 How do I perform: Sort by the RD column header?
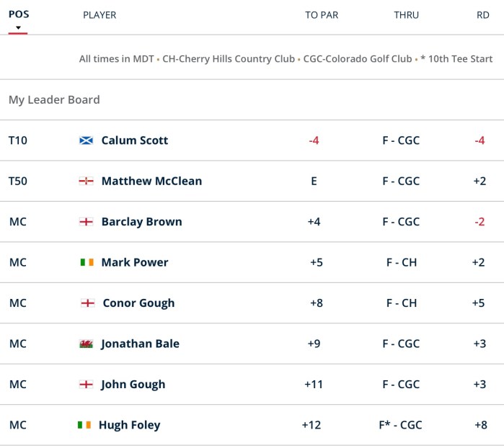[483, 15]
